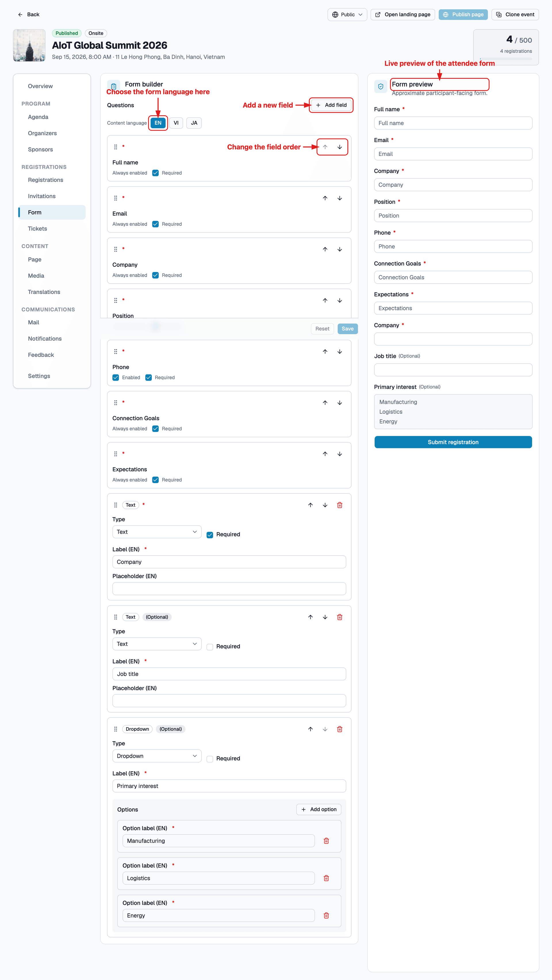The image size is (552, 980).
Task: Switch content language to VI
Action: click(176, 123)
